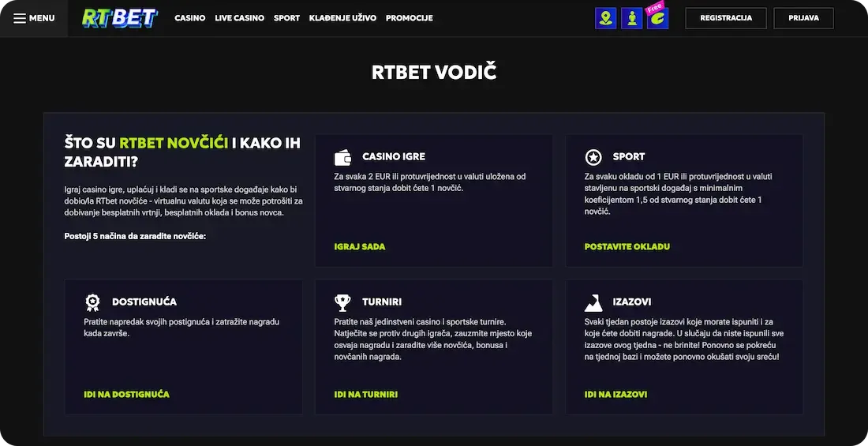This screenshot has width=868, height=446.
Task: Select KLAĐENJE UŽIVO in navigation
Action: tap(342, 18)
